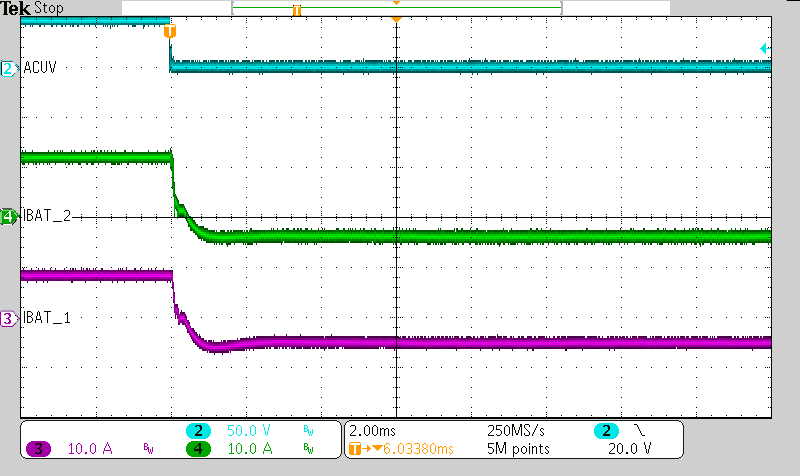Click the orange T delay icon in readout

tap(357, 449)
